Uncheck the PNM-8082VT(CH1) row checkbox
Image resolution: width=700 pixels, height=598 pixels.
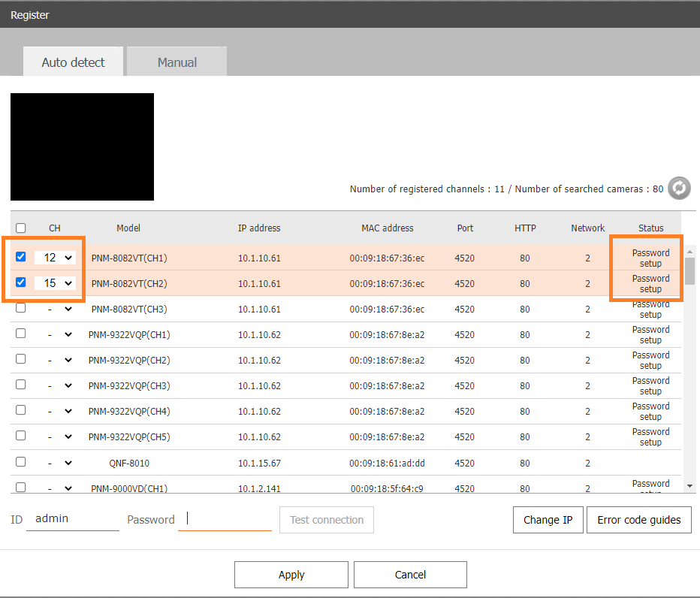pos(21,257)
